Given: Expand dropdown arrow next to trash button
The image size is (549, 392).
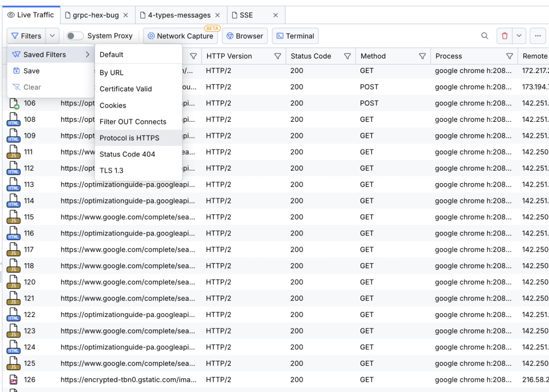Looking at the screenshot, I should [x=519, y=36].
